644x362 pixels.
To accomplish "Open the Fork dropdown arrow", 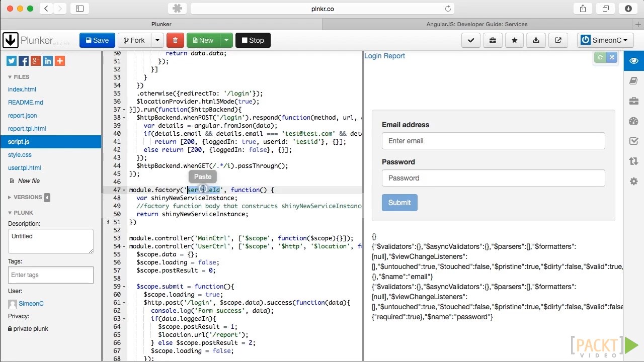I will [157, 40].
